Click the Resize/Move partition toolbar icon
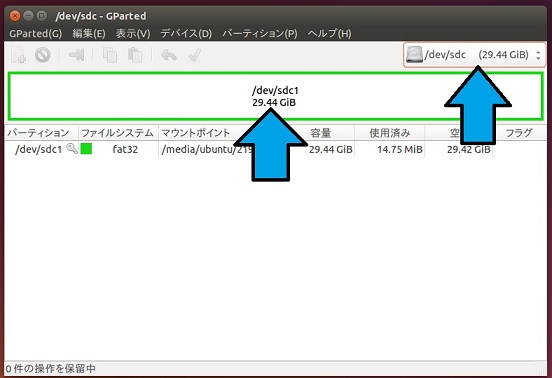552x378 pixels. [76, 55]
